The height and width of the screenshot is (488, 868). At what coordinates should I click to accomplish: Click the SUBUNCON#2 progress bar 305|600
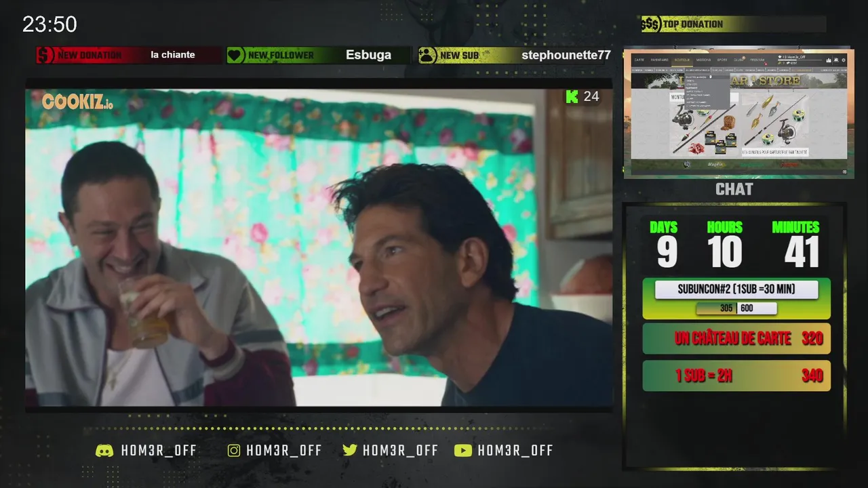(x=736, y=308)
